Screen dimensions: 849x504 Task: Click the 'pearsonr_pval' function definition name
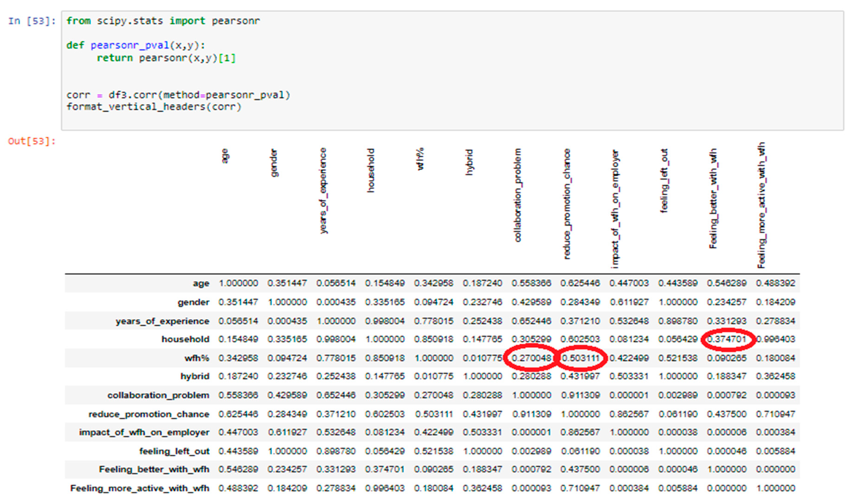(129, 45)
